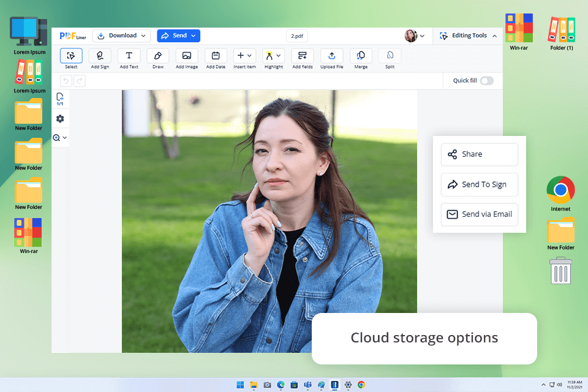Choose Share from the send menu

point(479,154)
